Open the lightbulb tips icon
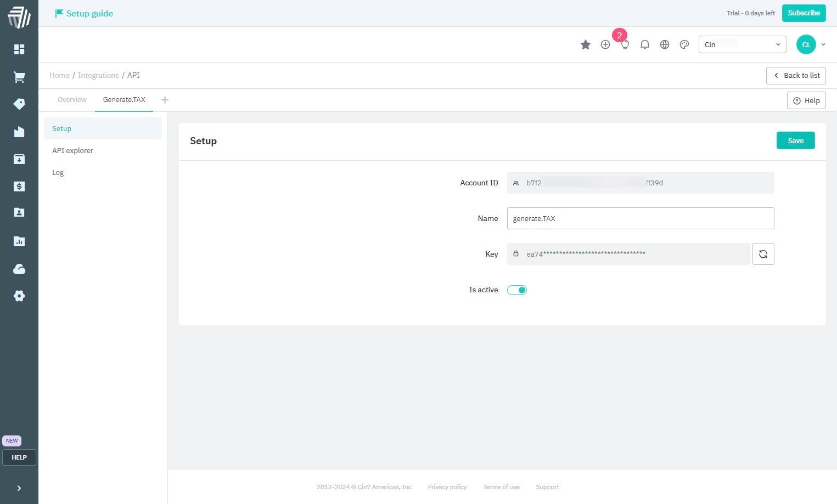The image size is (837, 504). (625, 45)
